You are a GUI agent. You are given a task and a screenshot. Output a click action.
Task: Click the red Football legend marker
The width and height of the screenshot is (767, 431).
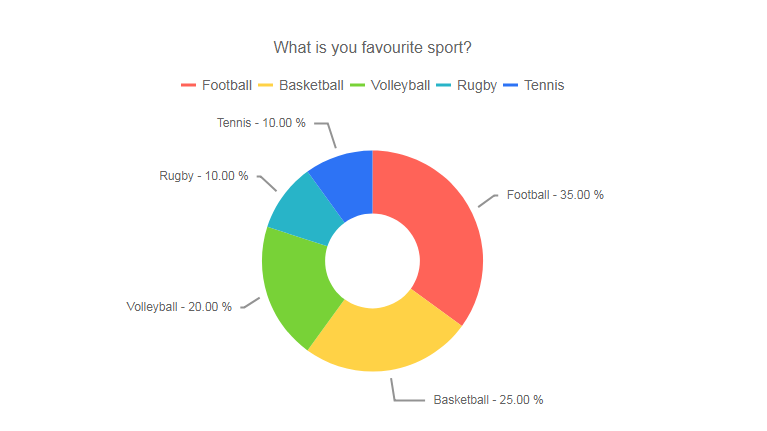[188, 85]
